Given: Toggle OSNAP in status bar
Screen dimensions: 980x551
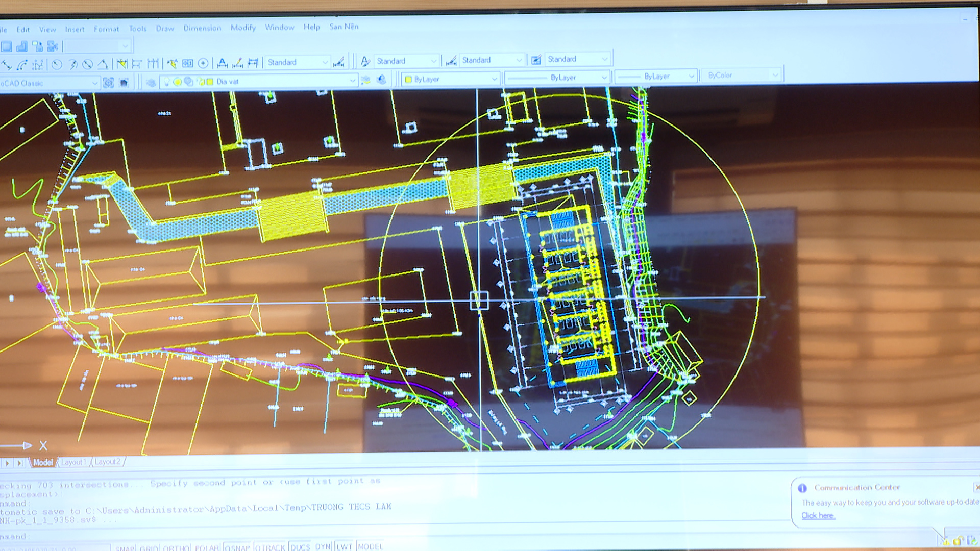Looking at the screenshot, I should click(237, 547).
